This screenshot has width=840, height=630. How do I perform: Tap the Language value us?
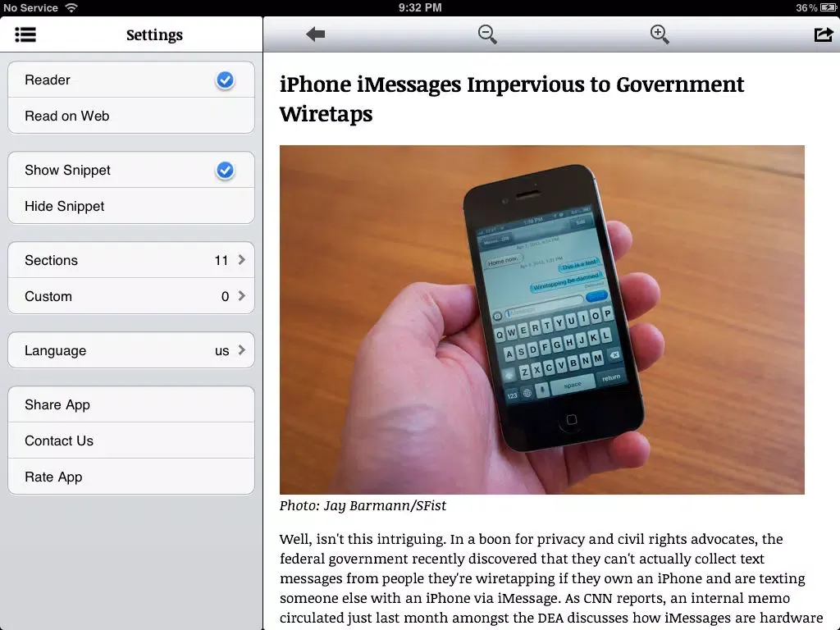pyautogui.click(x=221, y=351)
